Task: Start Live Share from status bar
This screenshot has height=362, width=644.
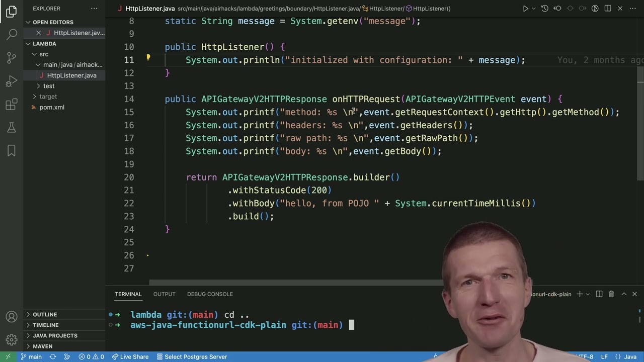Action: point(130,357)
